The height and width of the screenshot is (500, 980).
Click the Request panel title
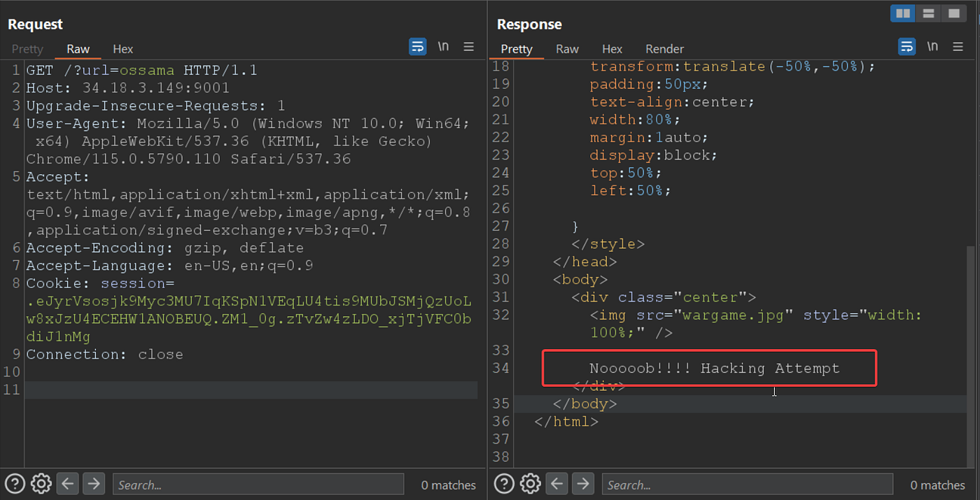35,24
